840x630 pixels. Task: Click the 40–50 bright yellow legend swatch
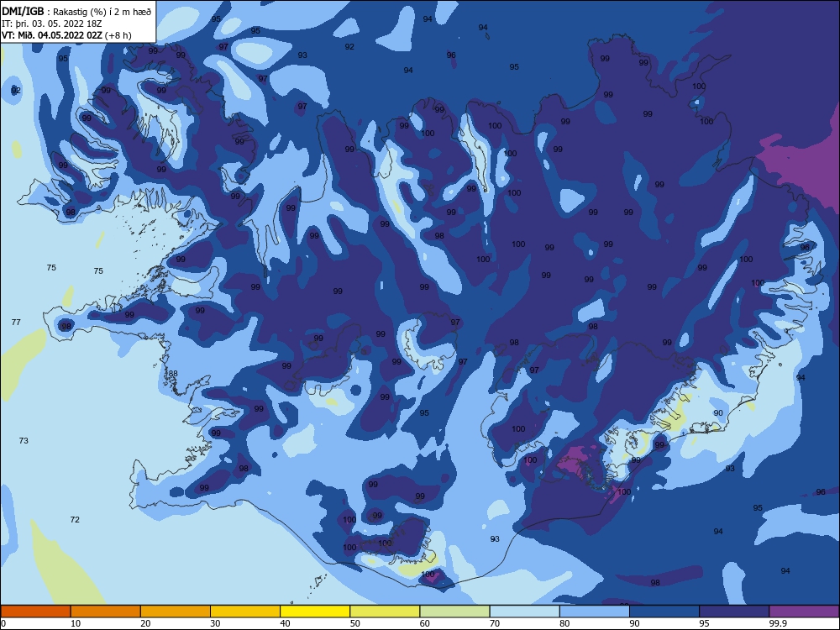(x=315, y=612)
